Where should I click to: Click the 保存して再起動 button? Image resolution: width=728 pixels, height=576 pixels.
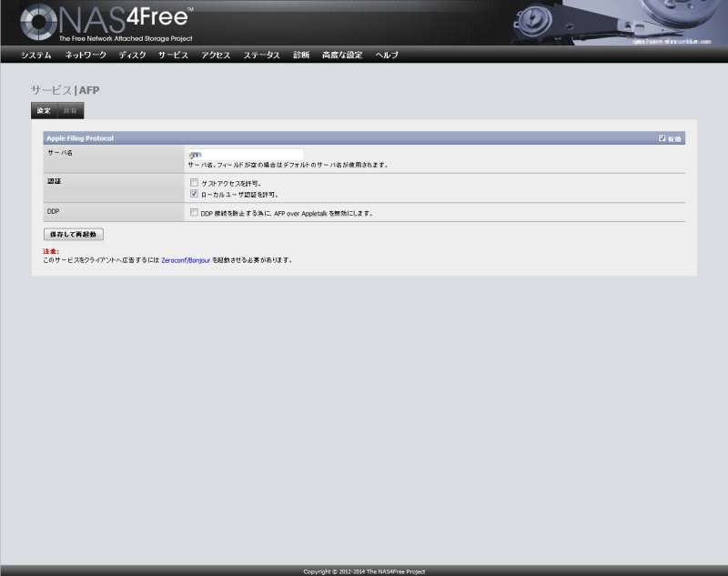[x=74, y=235]
